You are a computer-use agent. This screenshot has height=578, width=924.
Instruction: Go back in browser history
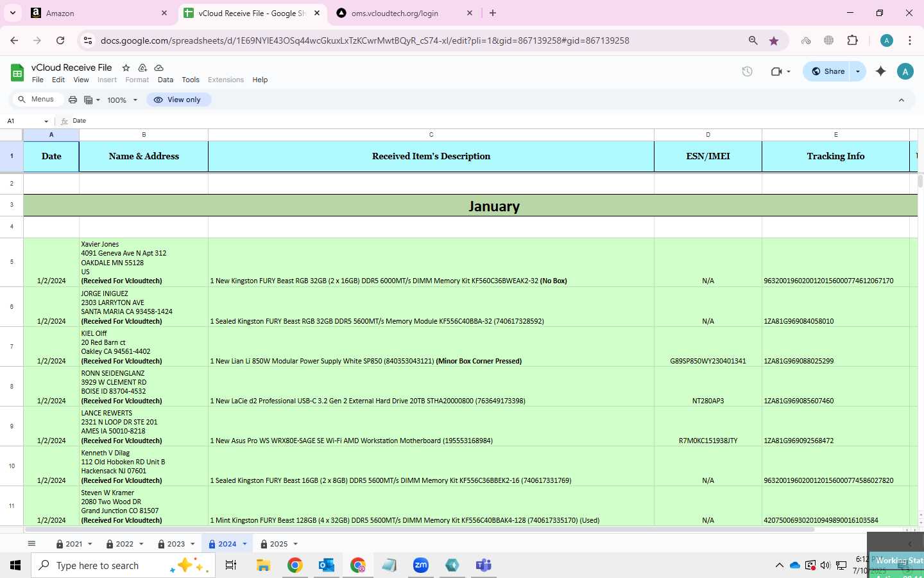pyautogui.click(x=14, y=40)
